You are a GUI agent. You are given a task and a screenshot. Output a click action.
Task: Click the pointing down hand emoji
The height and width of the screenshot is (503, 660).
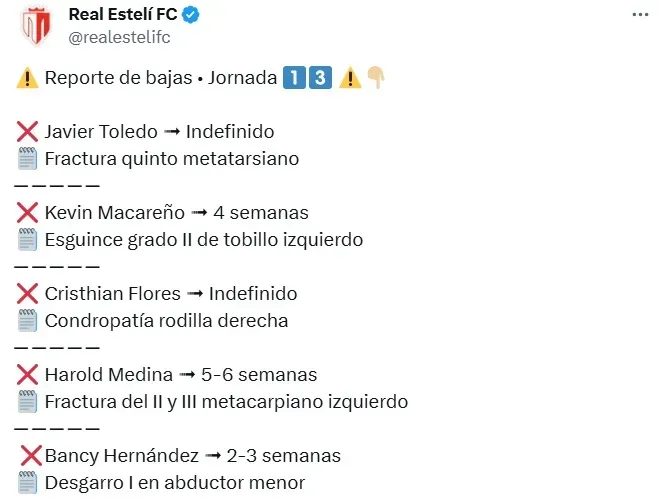(x=377, y=78)
